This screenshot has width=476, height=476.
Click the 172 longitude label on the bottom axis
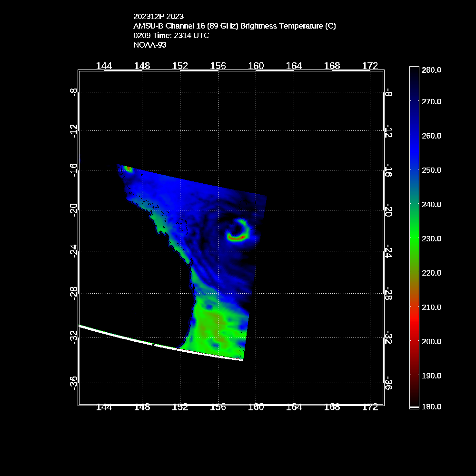click(370, 407)
